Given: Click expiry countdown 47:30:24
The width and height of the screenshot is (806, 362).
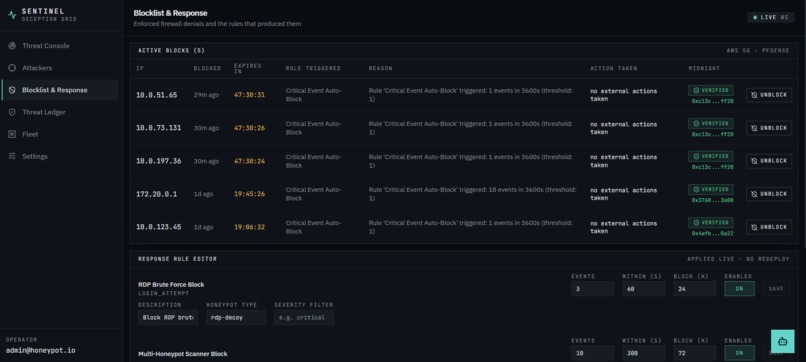Looking at the screenshot, I should [249, 161].
